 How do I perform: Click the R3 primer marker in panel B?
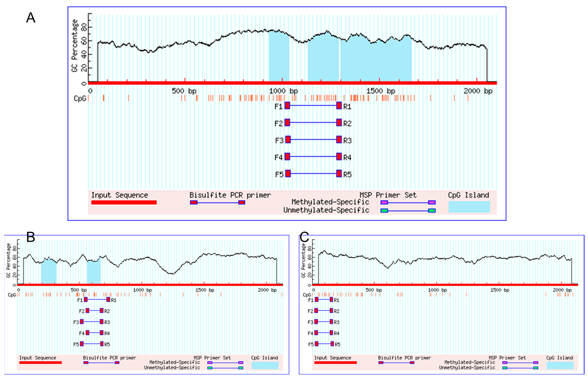click(102, 321)
